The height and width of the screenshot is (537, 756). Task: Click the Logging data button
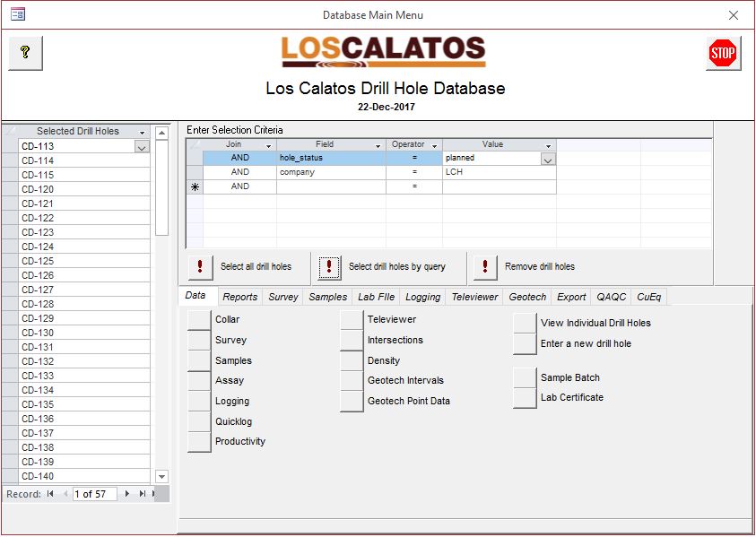click(x=199, y=401)
